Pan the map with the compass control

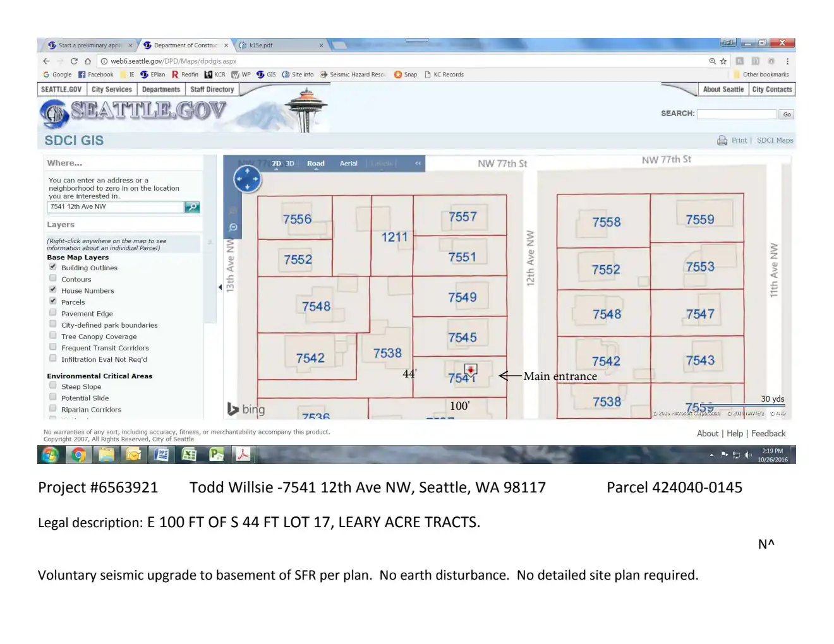[247, 179]
